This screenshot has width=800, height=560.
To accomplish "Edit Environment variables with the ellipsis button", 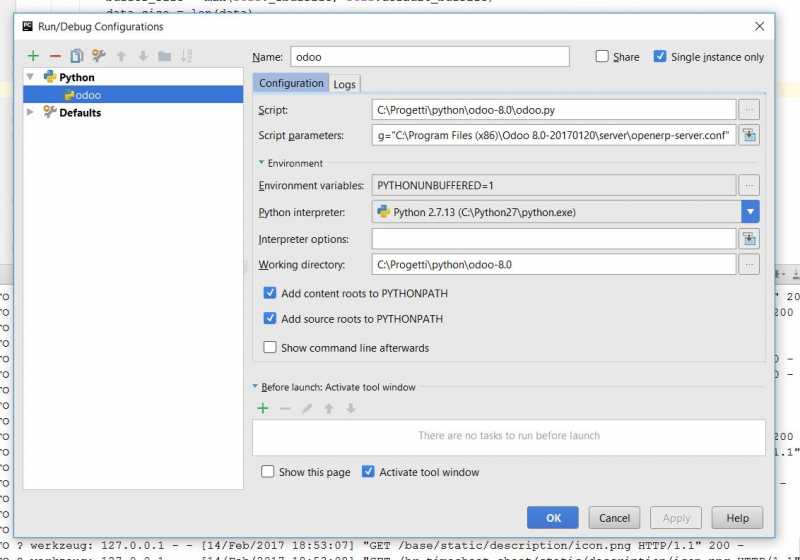I will (x=749, y=186).
